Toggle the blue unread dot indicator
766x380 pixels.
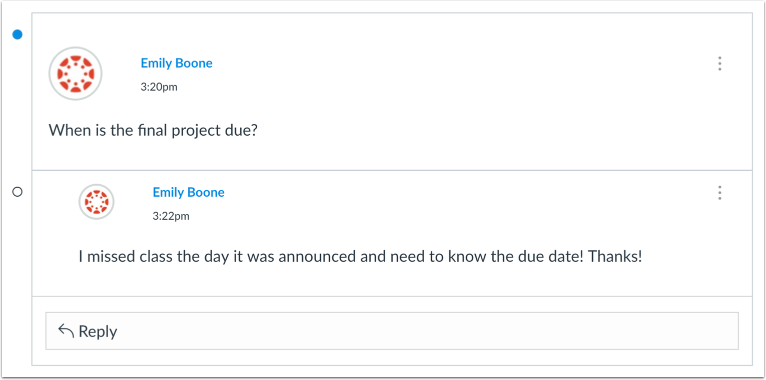click(x=18, y=35)
